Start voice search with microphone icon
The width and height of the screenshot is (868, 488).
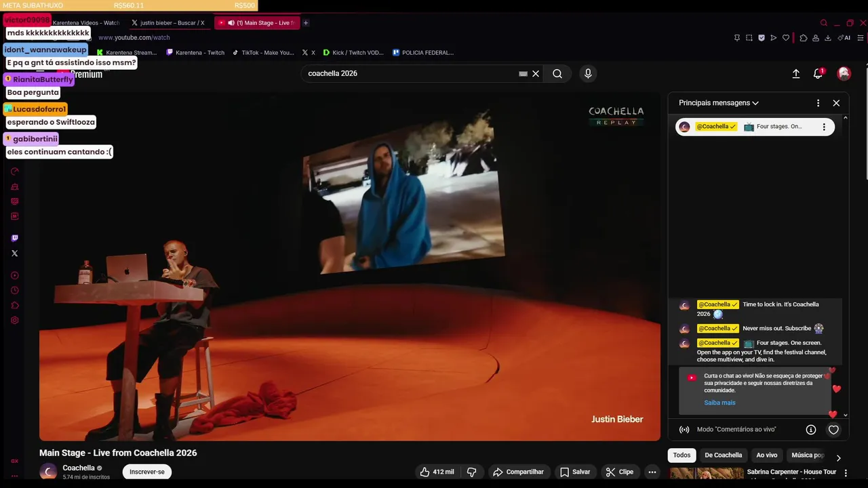coord(588,73)
